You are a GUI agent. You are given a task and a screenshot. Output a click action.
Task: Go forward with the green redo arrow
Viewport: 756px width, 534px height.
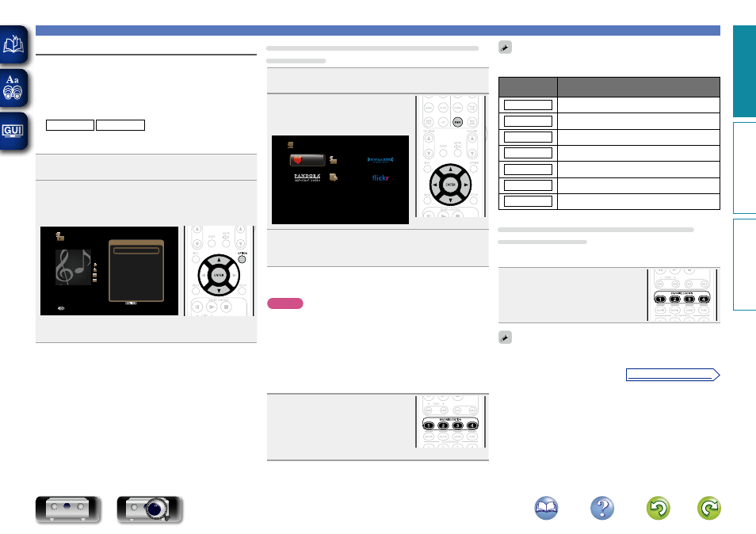(709, 508)
